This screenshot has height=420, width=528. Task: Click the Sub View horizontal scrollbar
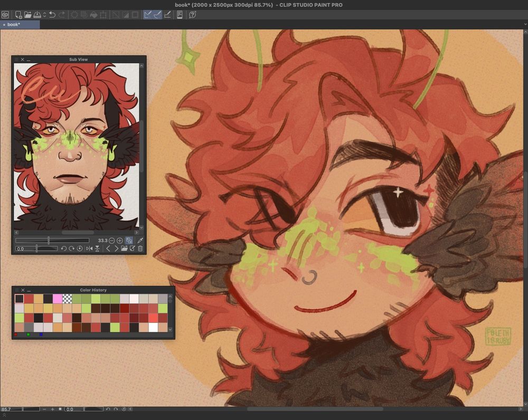click(77, 232)
